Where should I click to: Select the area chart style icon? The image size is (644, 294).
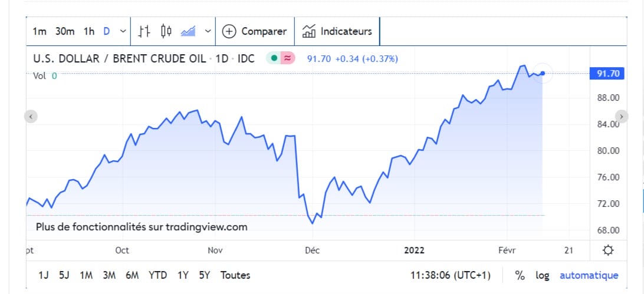pyautogui.click(x=188, y=31)
